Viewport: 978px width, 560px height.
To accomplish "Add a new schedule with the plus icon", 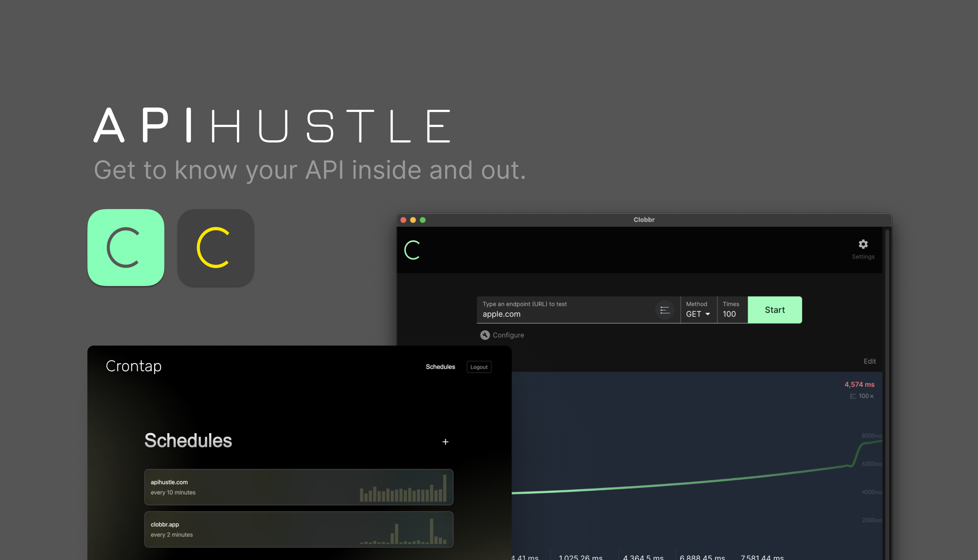I will pos(445,441).
